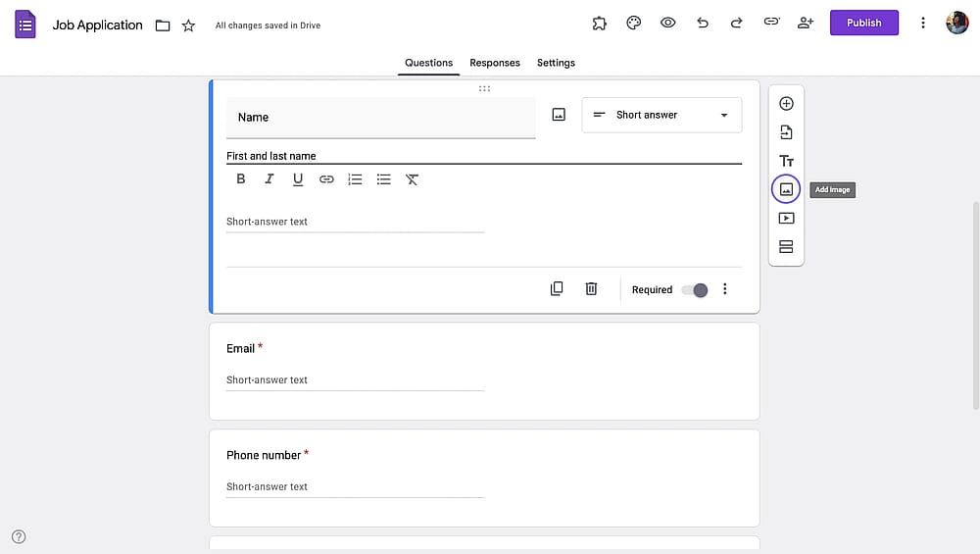Add title and description from toolbar

pyautogui.click(x=786, y=161)
